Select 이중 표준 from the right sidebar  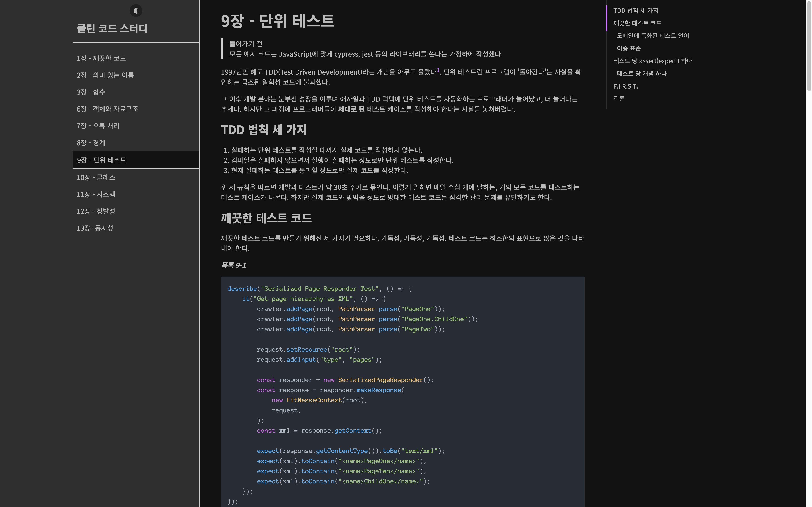pos(628,48)
